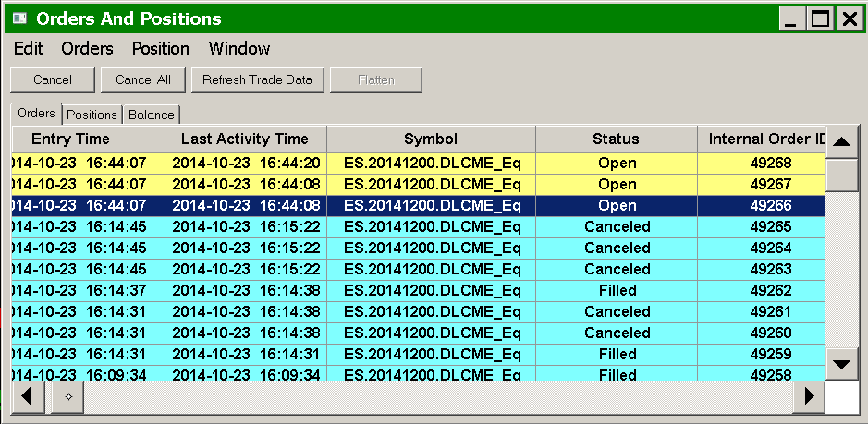
Task: Close the Orders And Positions window
Action: coord(850,20)
